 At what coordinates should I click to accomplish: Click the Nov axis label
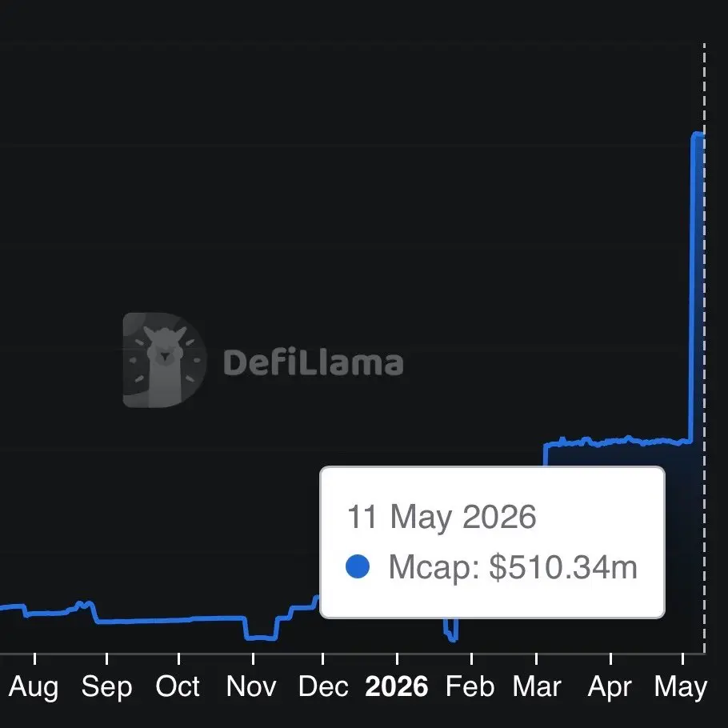[251, 686]
